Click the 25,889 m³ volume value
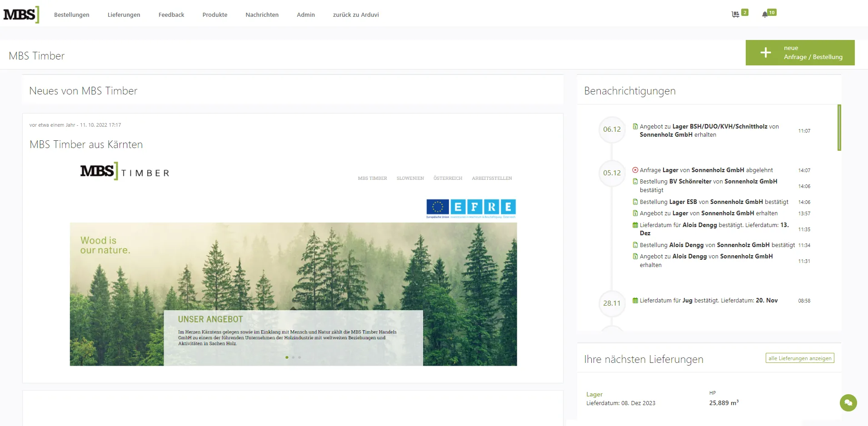Image resolution: width=868 pixels, height=426 pixels. (x=724, y=403)
